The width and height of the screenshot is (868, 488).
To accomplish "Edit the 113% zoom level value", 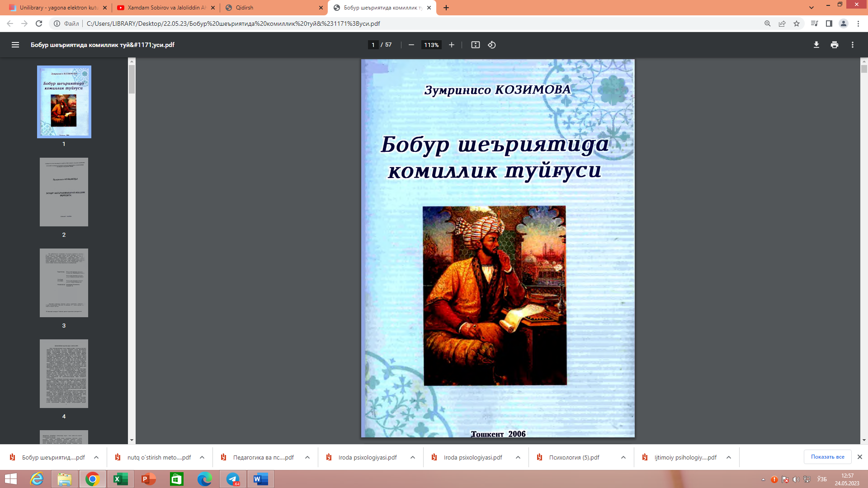I will 431,45.
